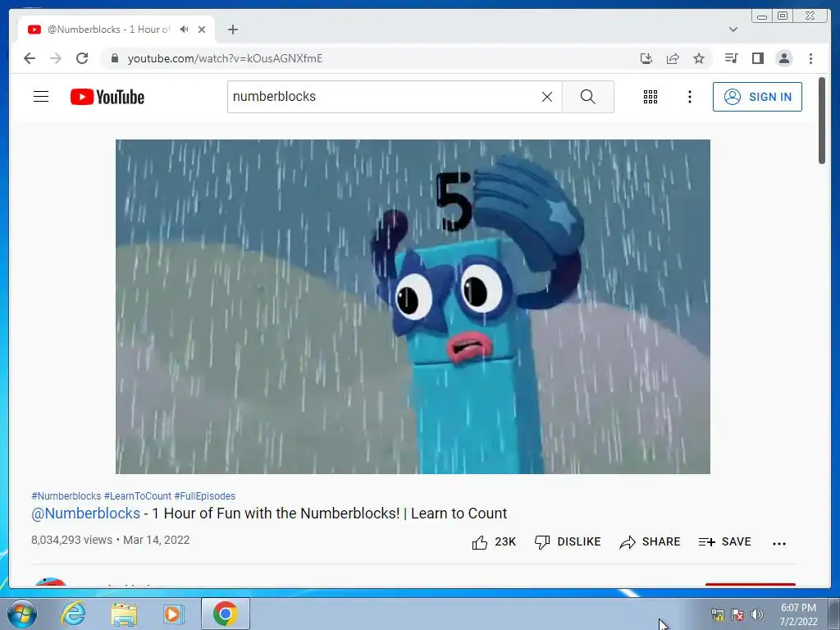Viewport: 840px width, 630px height.
Task: Open YouTube hamburger guide menu
Action: tap(41, 97)
